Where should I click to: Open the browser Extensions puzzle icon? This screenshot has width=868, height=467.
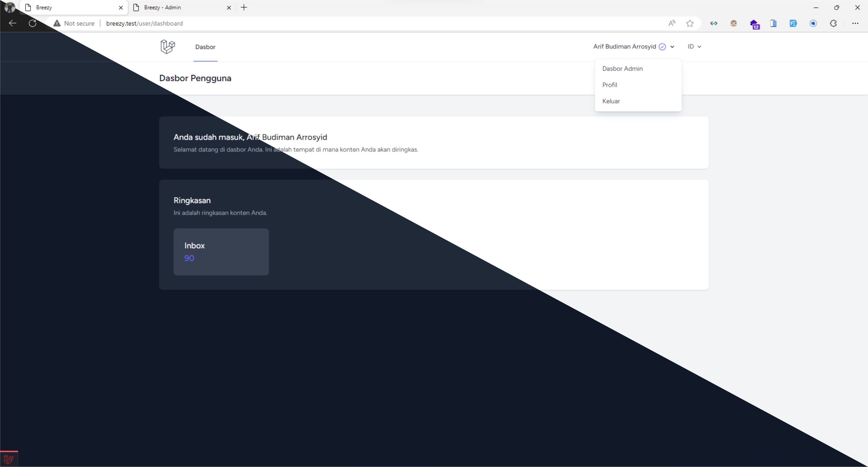[x=833, y=23]
